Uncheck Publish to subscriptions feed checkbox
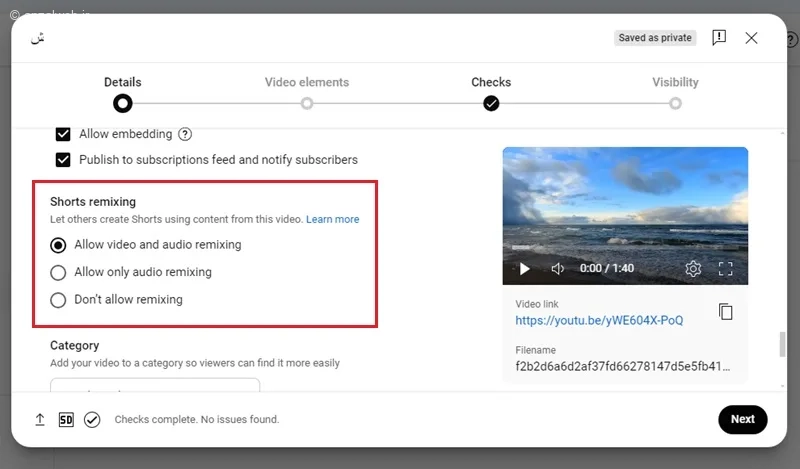 pos(63,160)
